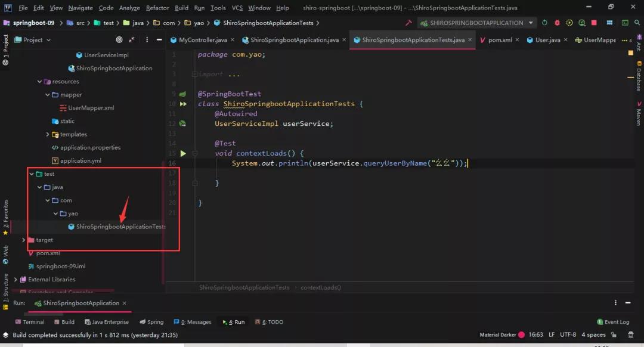644x347 pixels.
Task: Click the Build project hammer icon
Action: (408, 23)
